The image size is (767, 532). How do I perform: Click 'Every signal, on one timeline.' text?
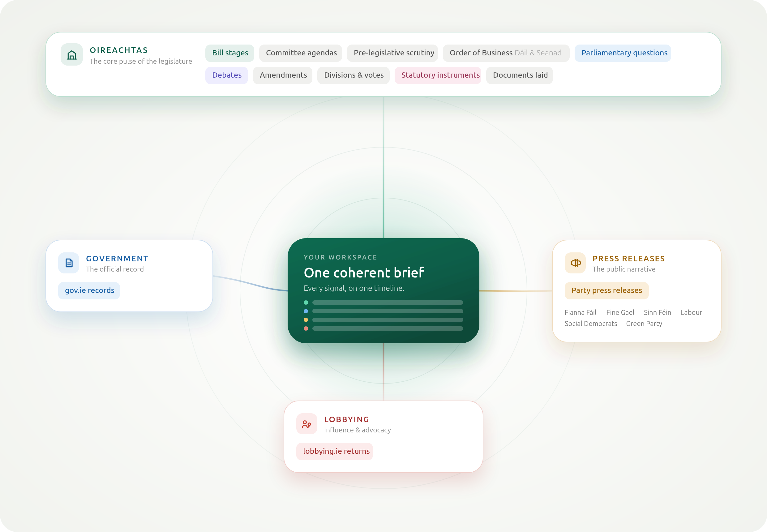[x=354, y=288]
